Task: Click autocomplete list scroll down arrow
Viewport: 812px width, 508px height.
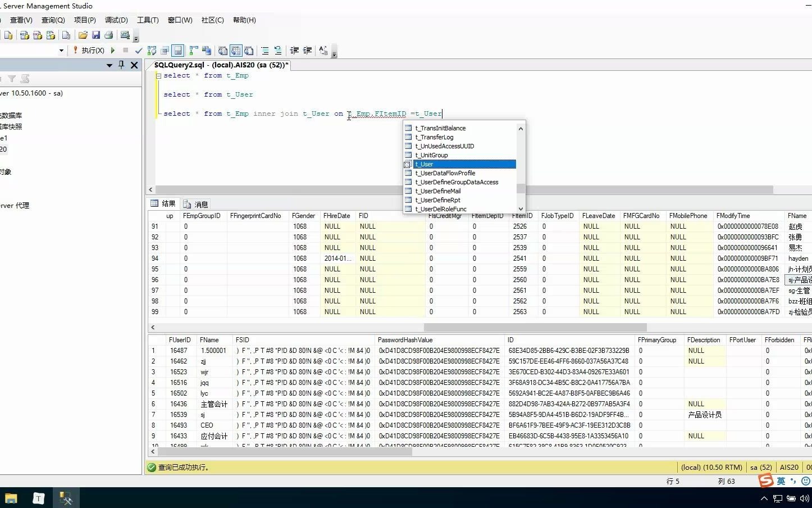Action: coord(521,208)
